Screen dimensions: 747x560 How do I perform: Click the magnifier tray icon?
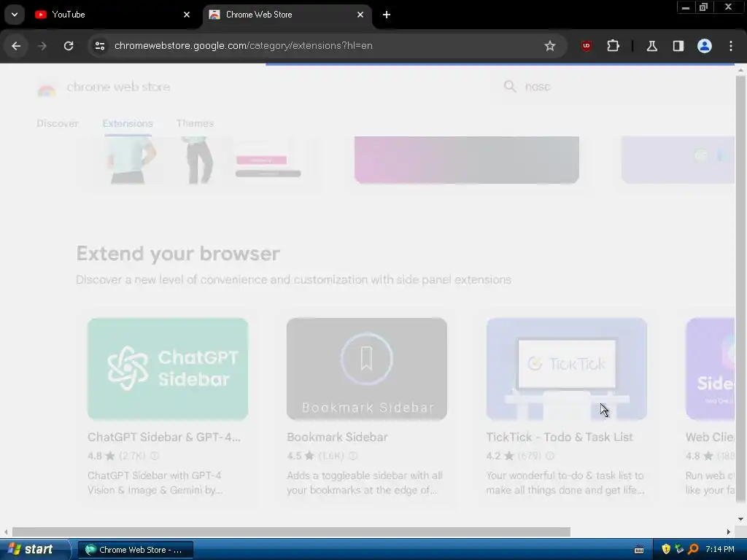click(x=693, y=550)
